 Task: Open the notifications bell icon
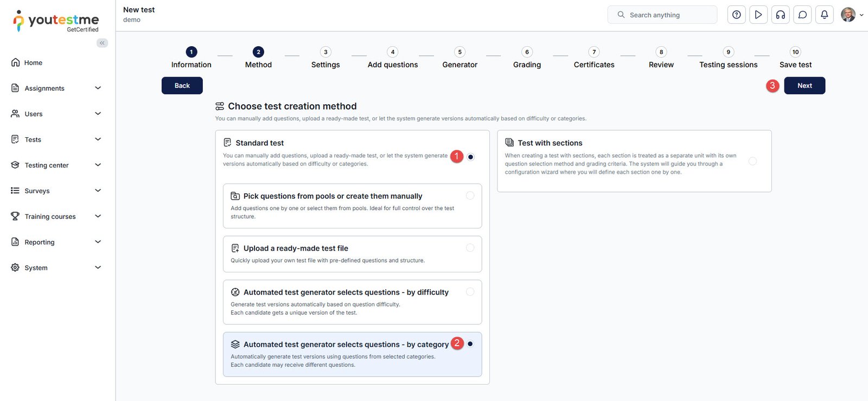pyautogui.click(x=824, y=15)
